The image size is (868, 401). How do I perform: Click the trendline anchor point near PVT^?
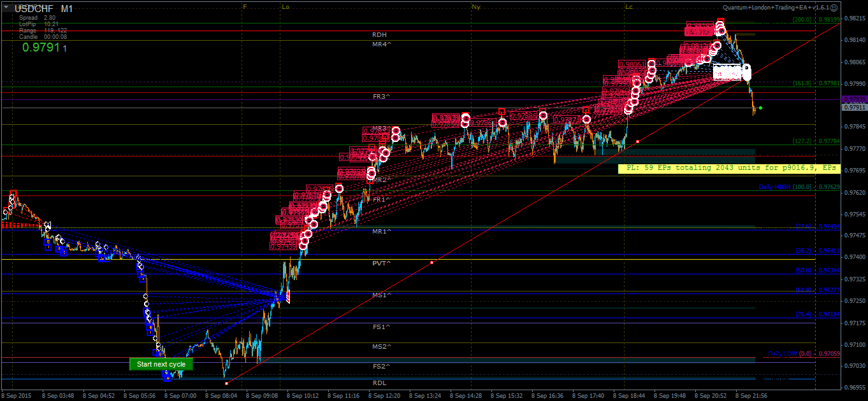coord(432,262)
